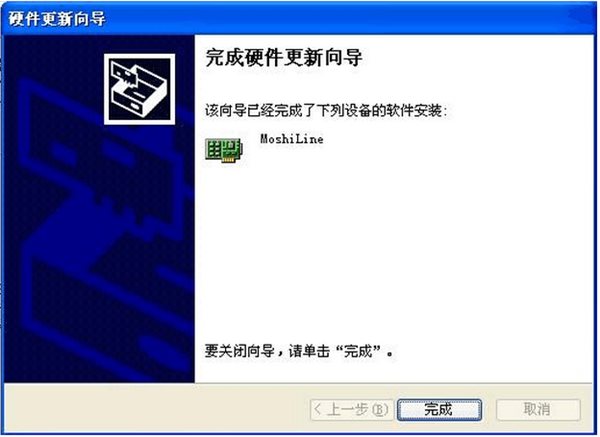Click the (B) shortcut label on back button

tap(380, 410)
